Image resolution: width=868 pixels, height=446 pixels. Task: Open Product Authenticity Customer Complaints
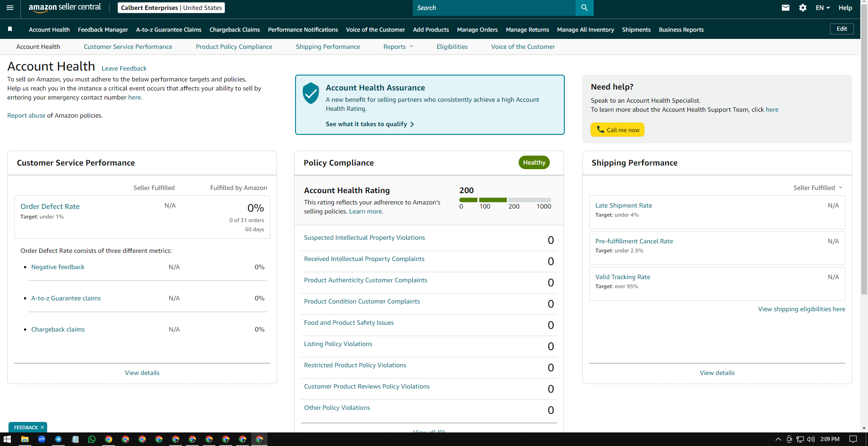pos(366,280)
